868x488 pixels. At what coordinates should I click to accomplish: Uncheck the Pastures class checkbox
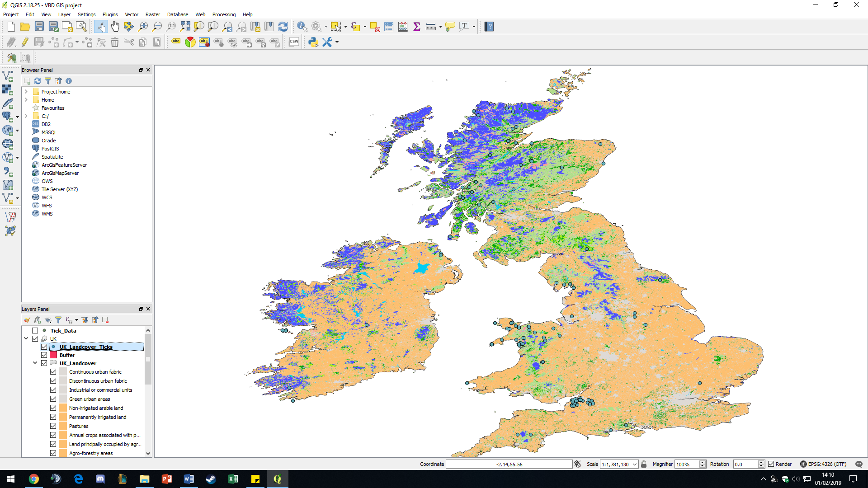pos(53,426)
